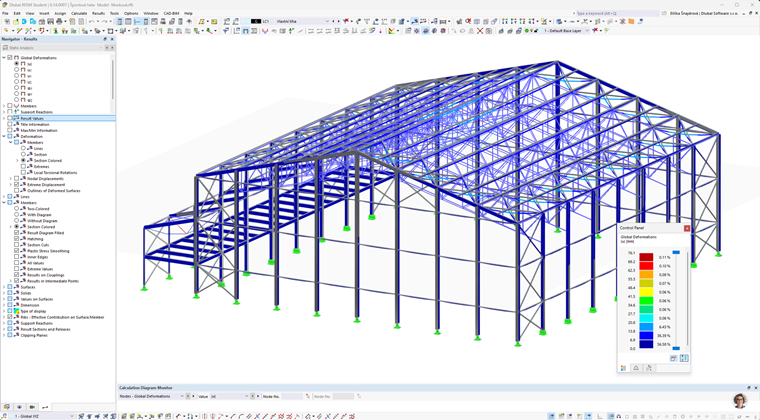Close the Control Panel window
The height and width of the screenshot is (420, 760).
[687, 228]
